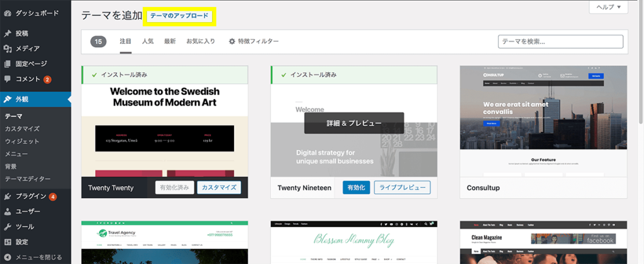This screenshot has height=264, width=644.
Task: Open the Twenty Twenty theme thumbnail
Action: 165,131
